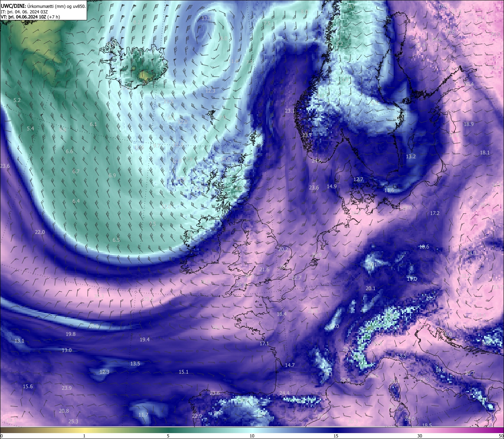
Task: Click the value 23.1 near Norway coast
Action: 290,111
